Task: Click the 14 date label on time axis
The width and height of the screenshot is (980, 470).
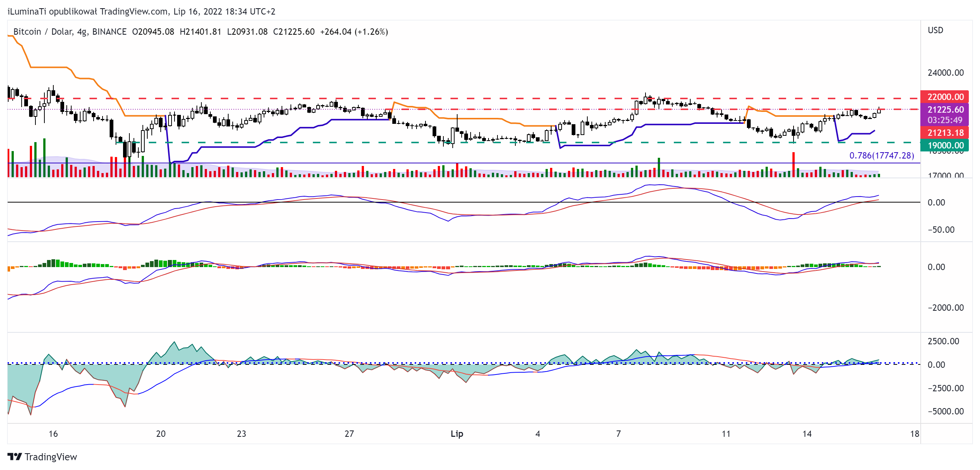Action: (807, 433)
